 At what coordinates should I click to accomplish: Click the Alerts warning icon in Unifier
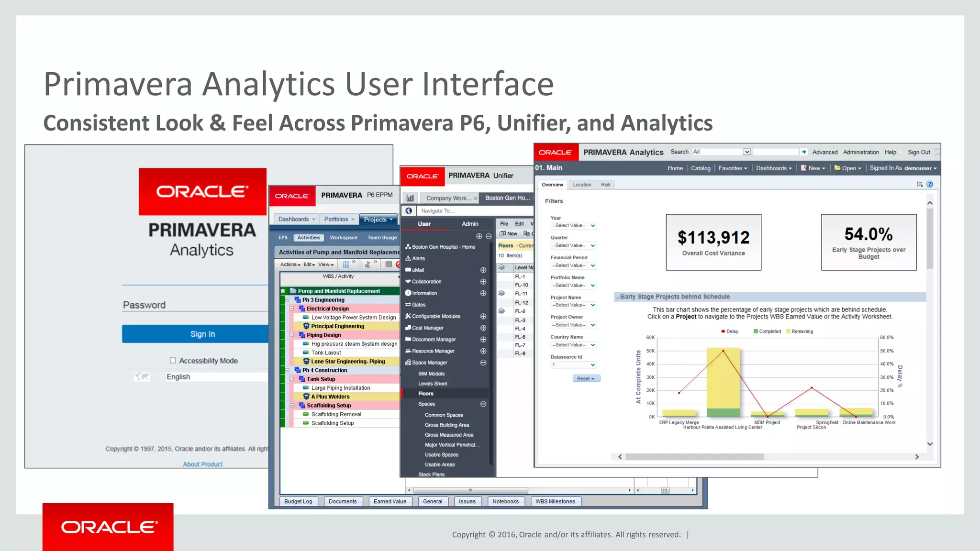pos(408,258)
